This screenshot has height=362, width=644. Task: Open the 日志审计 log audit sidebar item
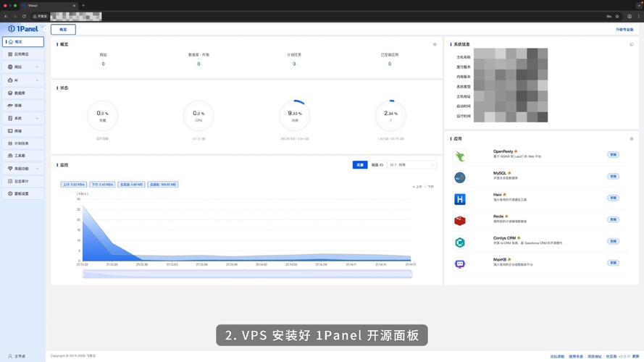(x=23, y=181)
